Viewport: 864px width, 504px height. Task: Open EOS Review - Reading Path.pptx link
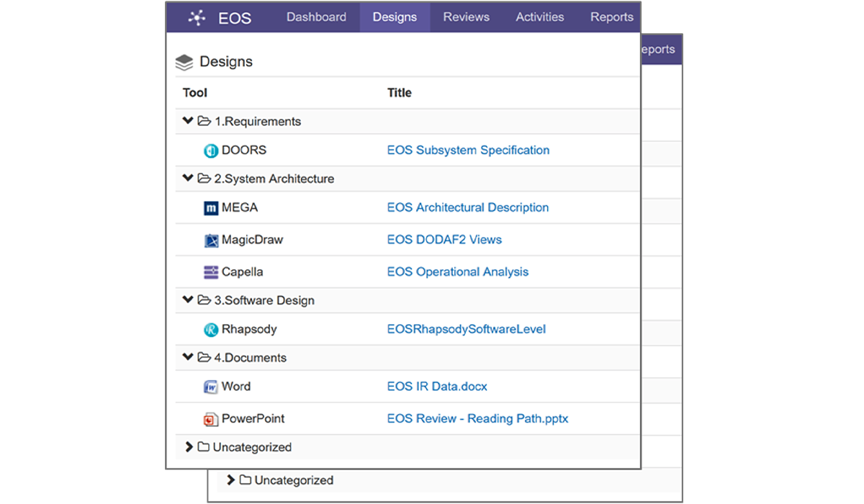(x=478, y=418)
